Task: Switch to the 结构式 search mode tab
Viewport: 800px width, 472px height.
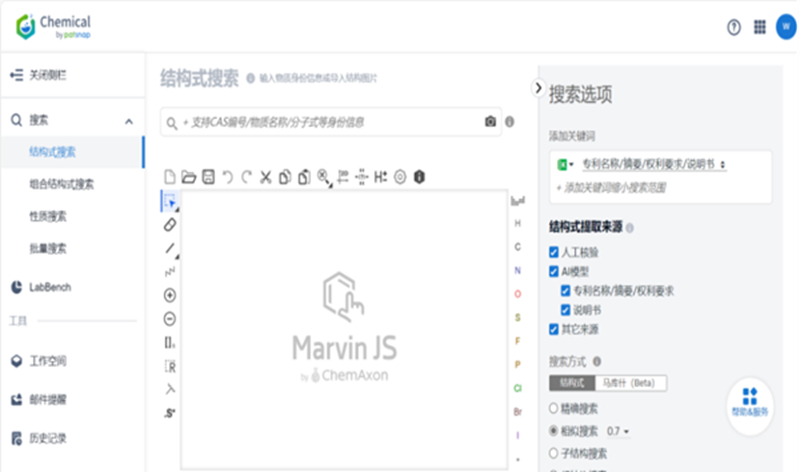Action: (x=572, y=383)
